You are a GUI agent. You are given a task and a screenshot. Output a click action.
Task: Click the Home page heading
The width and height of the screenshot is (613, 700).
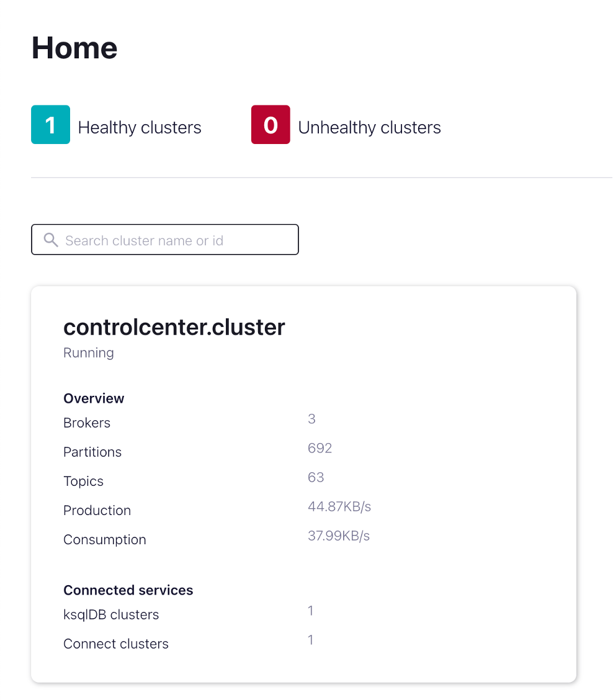74,48
